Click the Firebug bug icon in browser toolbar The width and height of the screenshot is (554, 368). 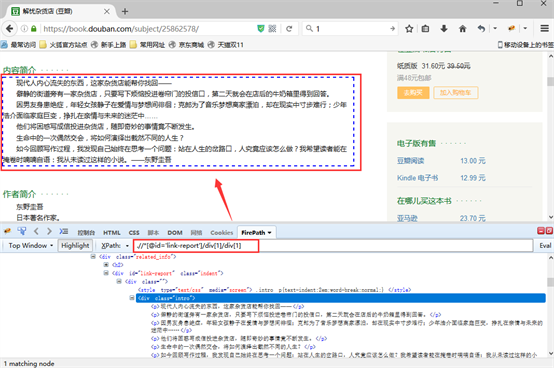pos(511,28)
